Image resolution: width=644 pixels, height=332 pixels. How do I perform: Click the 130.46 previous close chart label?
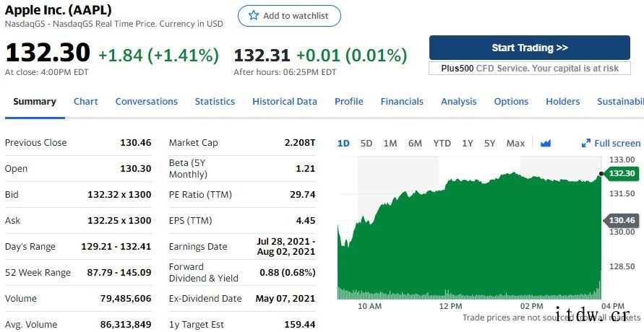(620, 221)
